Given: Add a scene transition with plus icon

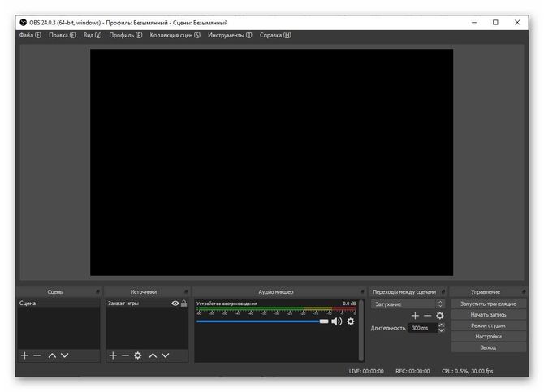Looking at the screenshot, I should [x=415, y=315].
